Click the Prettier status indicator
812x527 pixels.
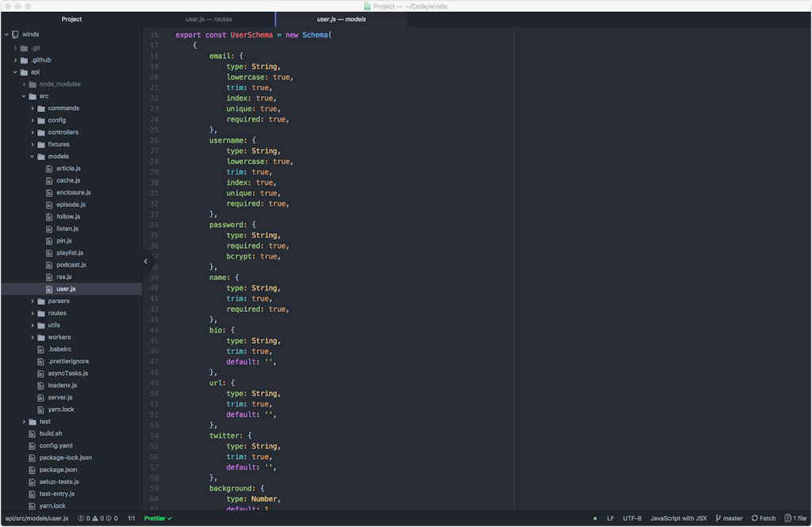point(158,518)
